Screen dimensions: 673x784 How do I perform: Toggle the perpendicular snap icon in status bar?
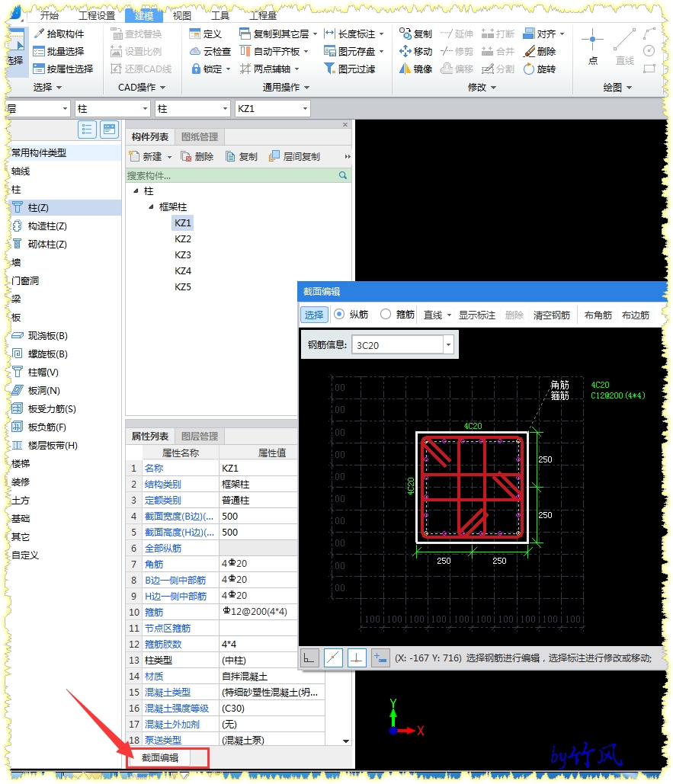point(357,658)
